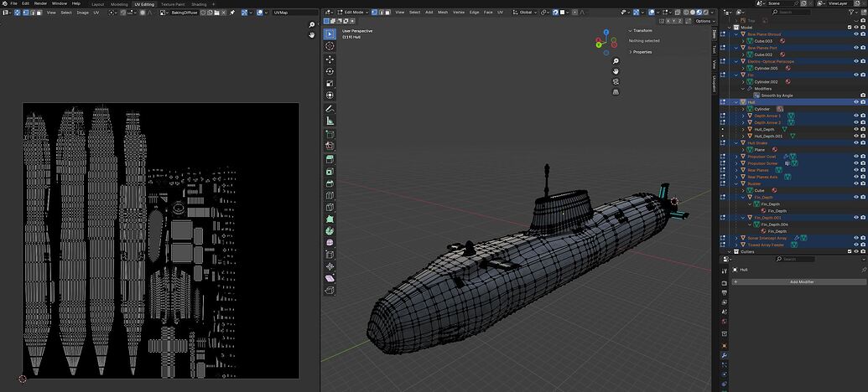This screenshot has width=868, height=392.
Task: Hide the Hull object in the outliner
Action: [x=855, y=102]
